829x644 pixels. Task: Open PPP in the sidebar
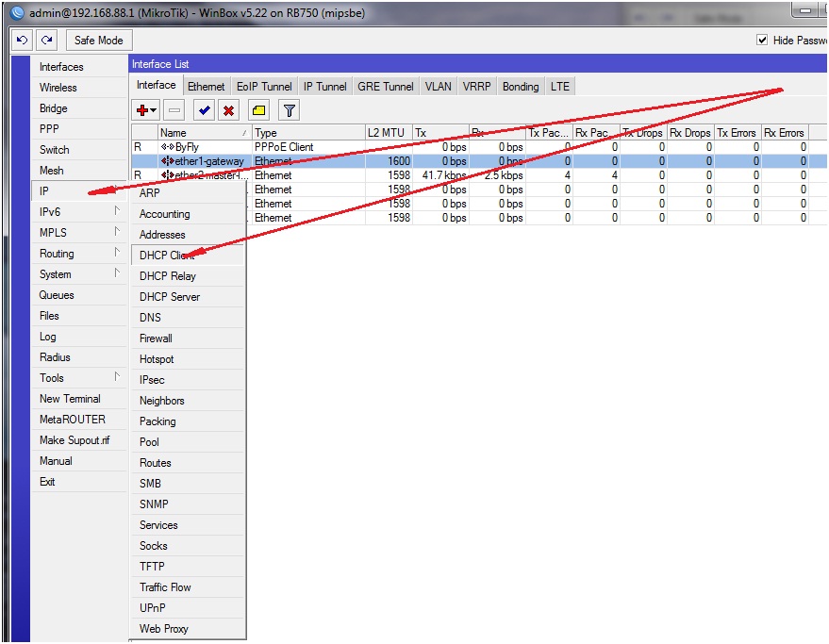79,128
